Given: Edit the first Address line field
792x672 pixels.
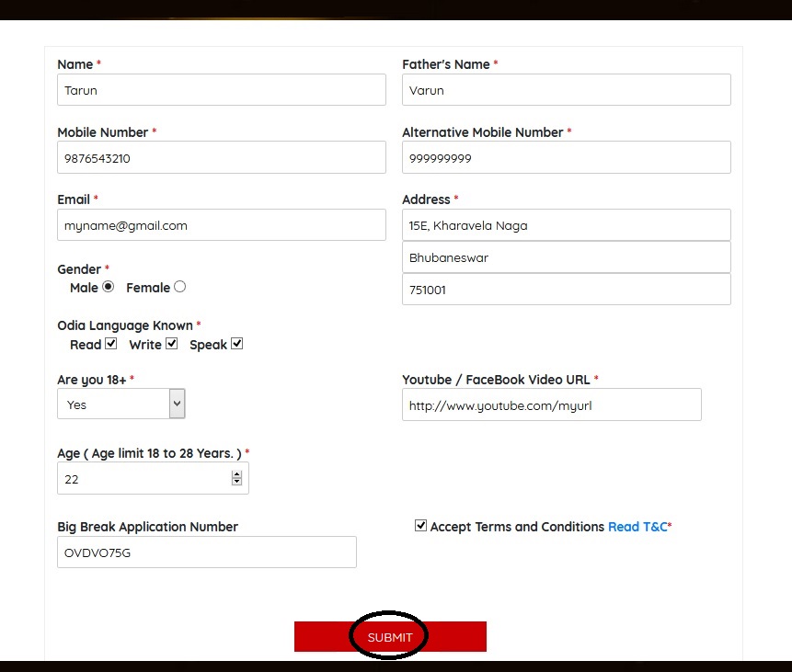Looking at the screenshot, I should coord(566,225).
